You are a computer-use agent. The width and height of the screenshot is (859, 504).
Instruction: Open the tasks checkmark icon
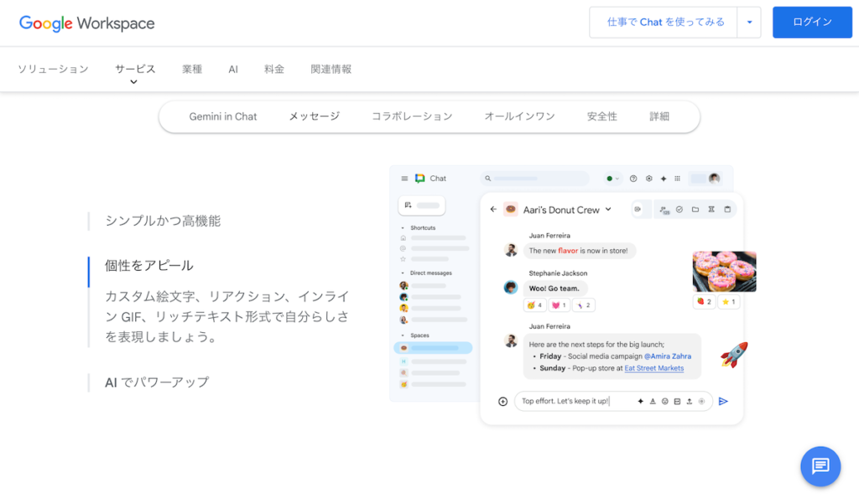tap(679, 210)
